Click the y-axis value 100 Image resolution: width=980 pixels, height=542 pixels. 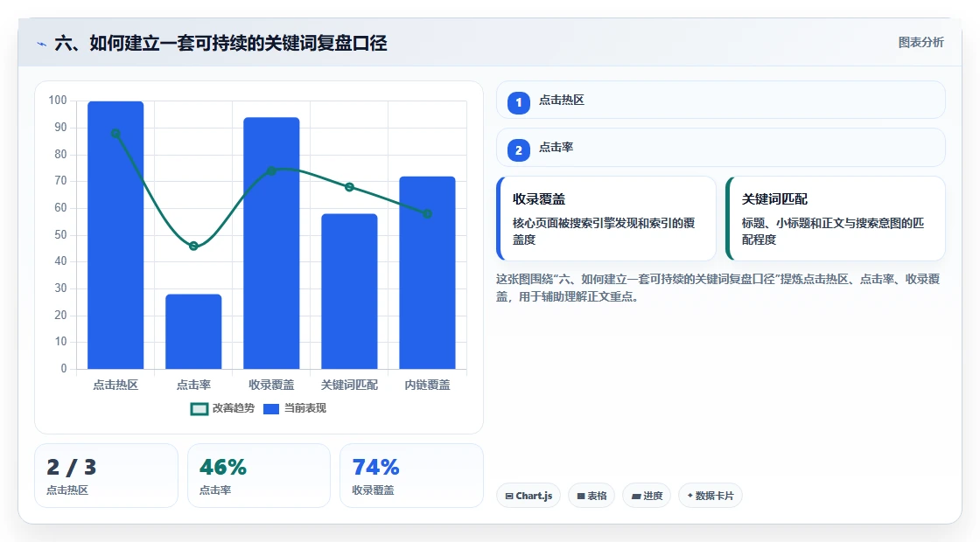click(58, 101)
